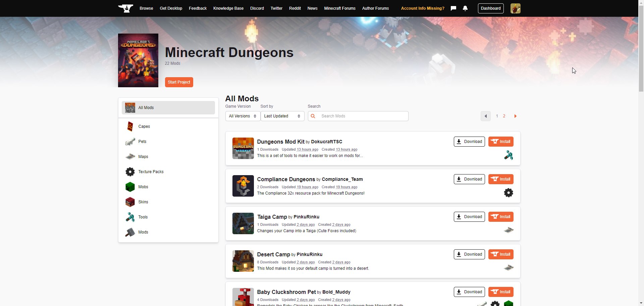Open the News nav link
Viewport: 644px width, 306px height.
click(x=312, y=8)
